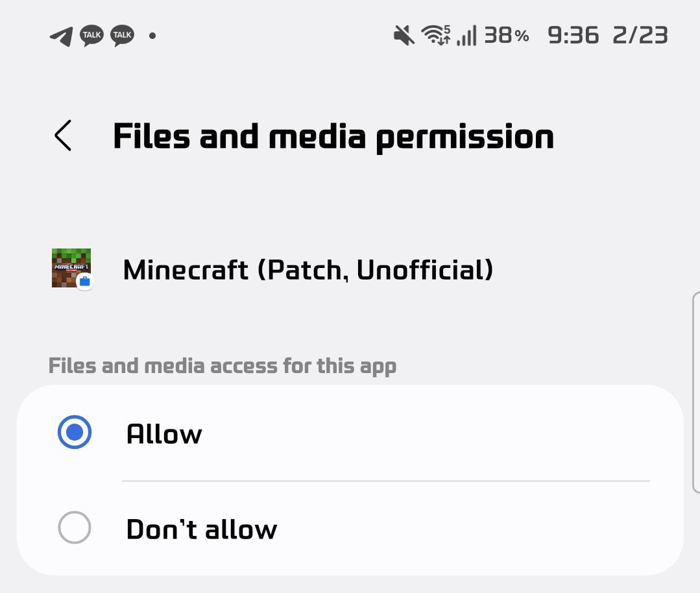Tap the 9:36 clock in status bar
The height and width of the screenshot is (593, 700).
point(572,35)
